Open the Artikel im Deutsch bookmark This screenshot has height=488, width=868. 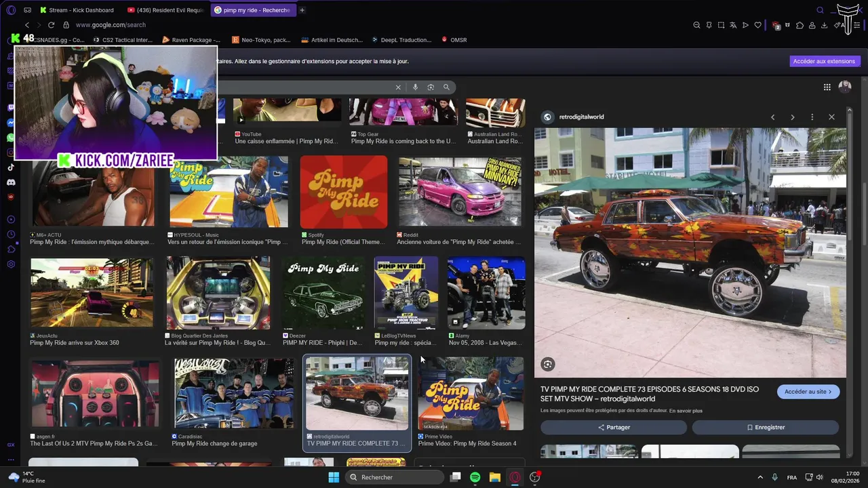click(x=332, y=40)
